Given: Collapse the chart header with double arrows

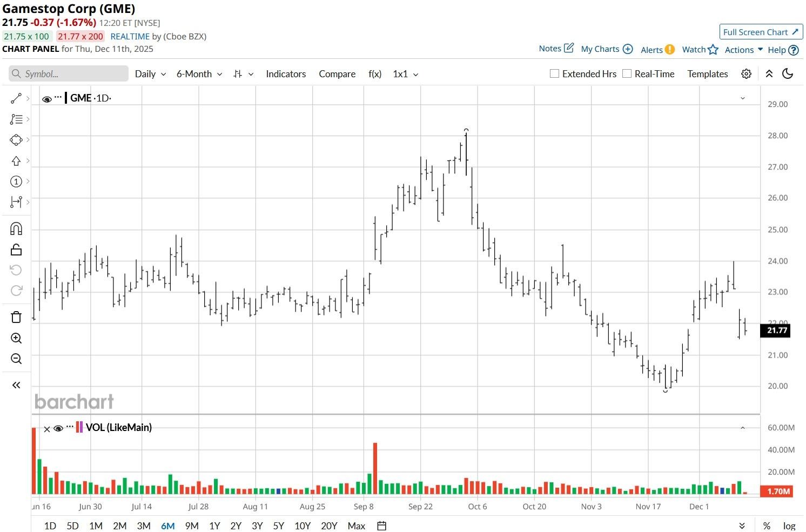Looking at the screenshot, I should click(769, 74).
